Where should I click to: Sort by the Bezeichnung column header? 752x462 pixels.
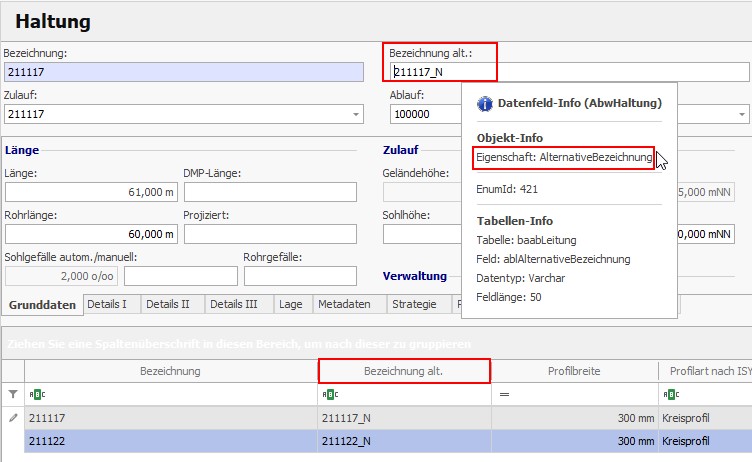point(170,371)
